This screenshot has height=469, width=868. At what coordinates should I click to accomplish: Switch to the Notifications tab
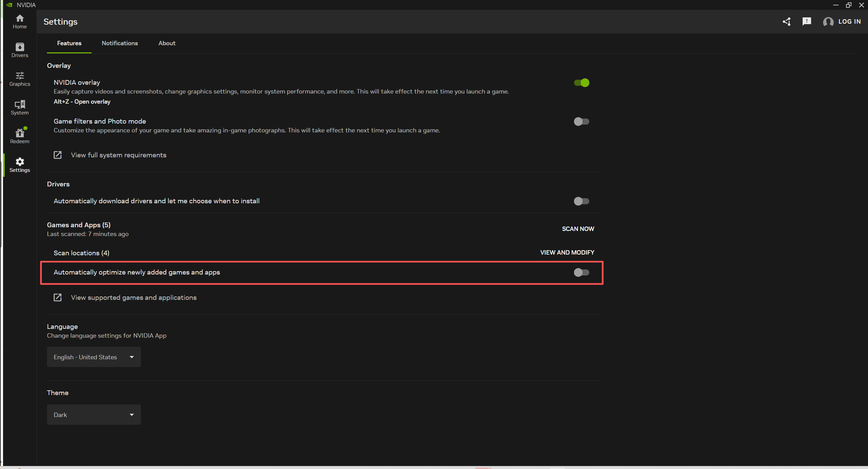point(120,43)
